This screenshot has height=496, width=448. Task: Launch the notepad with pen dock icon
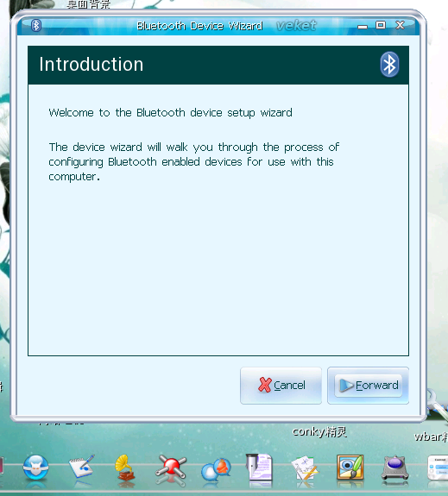[x=82, y=467]
